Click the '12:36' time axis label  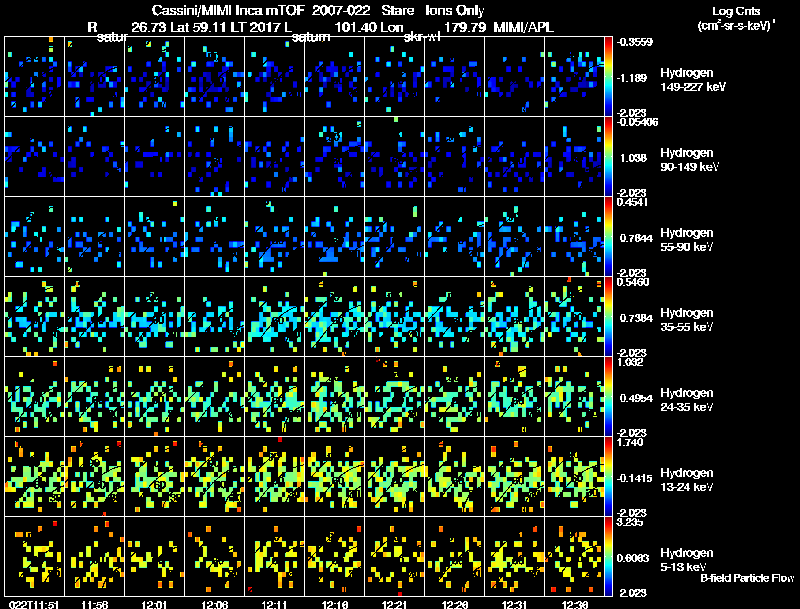point(574,604)
